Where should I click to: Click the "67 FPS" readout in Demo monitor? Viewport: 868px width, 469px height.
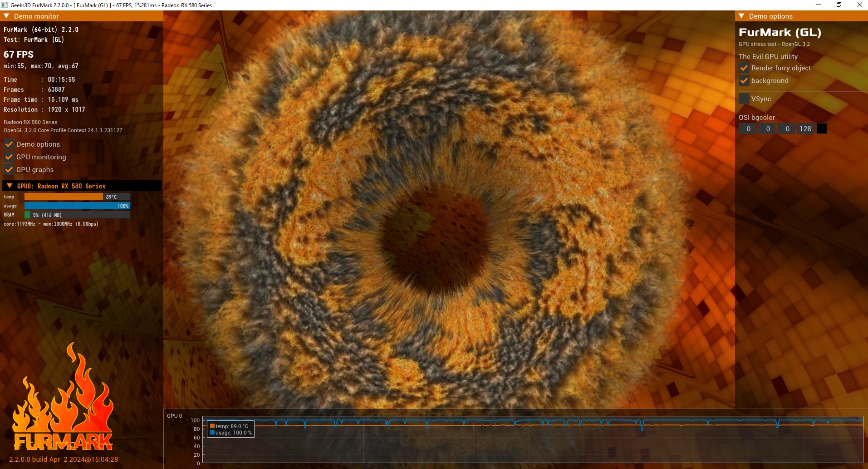(x=19, y=54)
